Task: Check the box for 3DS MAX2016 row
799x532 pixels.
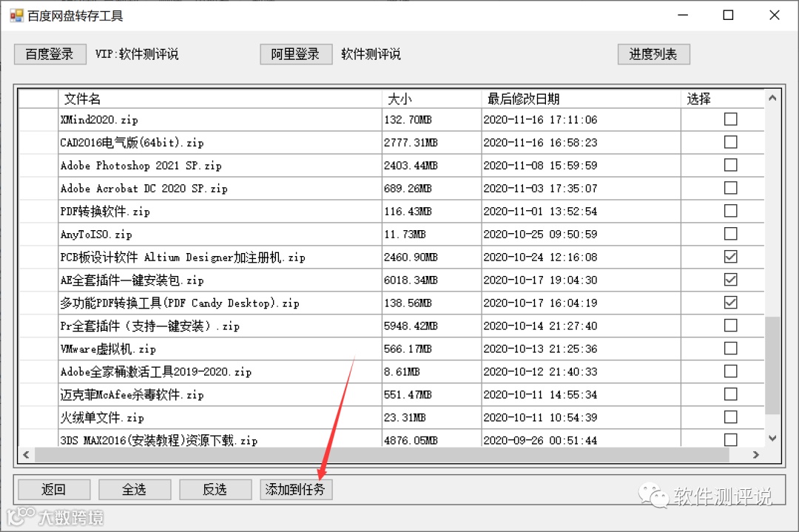Action: click(x=730, y=440)
